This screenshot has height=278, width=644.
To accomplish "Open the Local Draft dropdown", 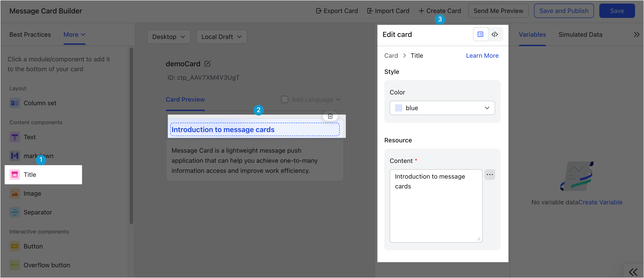I will [x=221, y=37].
